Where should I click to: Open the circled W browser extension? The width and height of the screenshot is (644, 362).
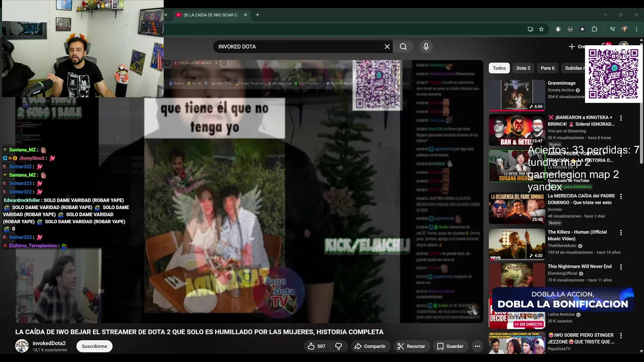click(x=570, y=29)
